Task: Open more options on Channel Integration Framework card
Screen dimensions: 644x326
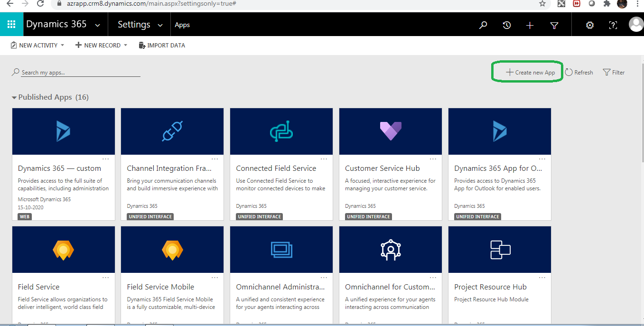Action: [x=215, y=159]
